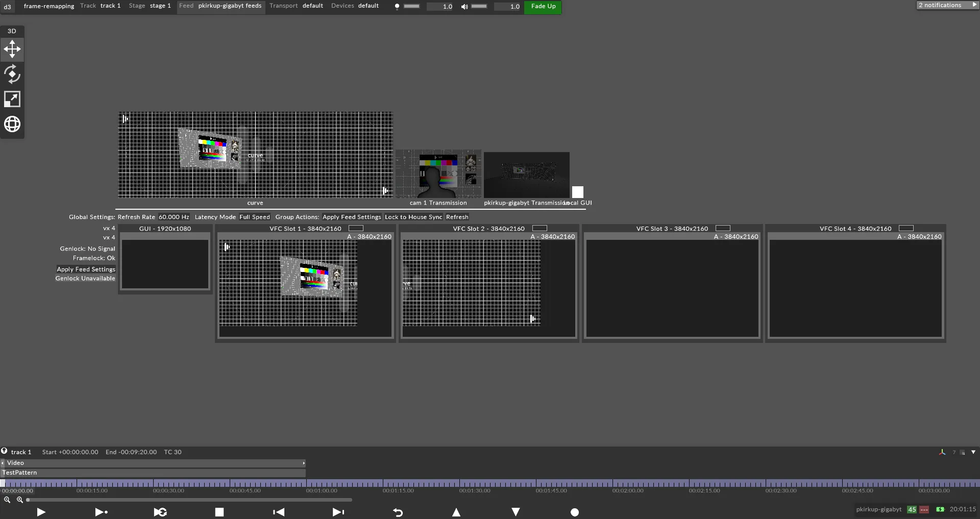980x519 pixels.
Task: Click the globe icon in the left toolbar
Action: 12,123
